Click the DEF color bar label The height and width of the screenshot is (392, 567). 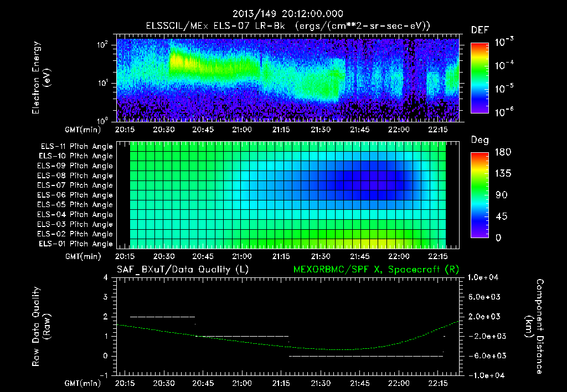[x=480, y=30]
